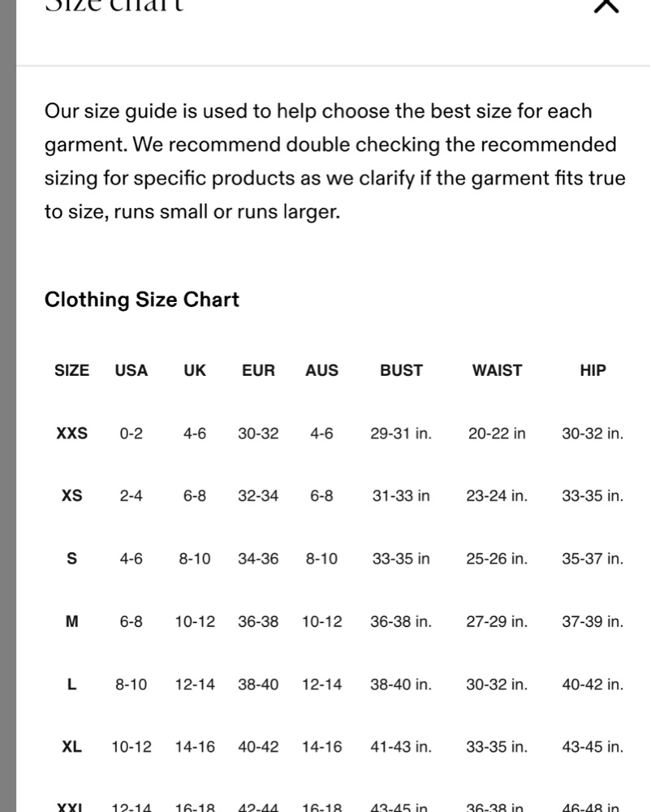Click the XL size row label
The image size is (651, 812).
[x=72, y=746]
